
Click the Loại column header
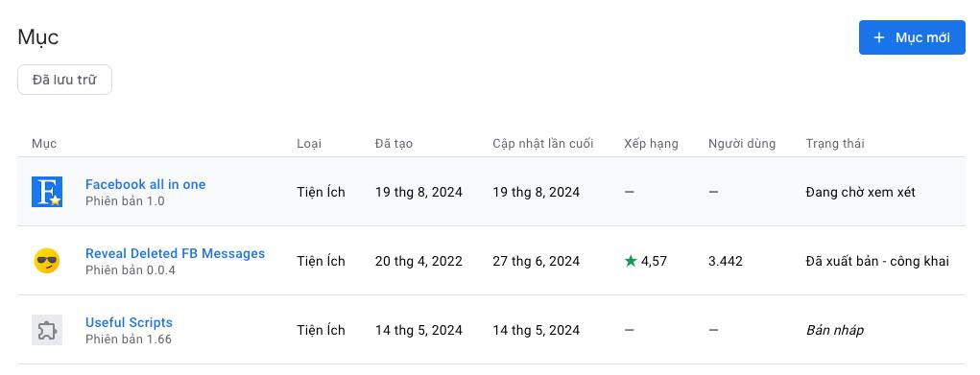[309, 144]
